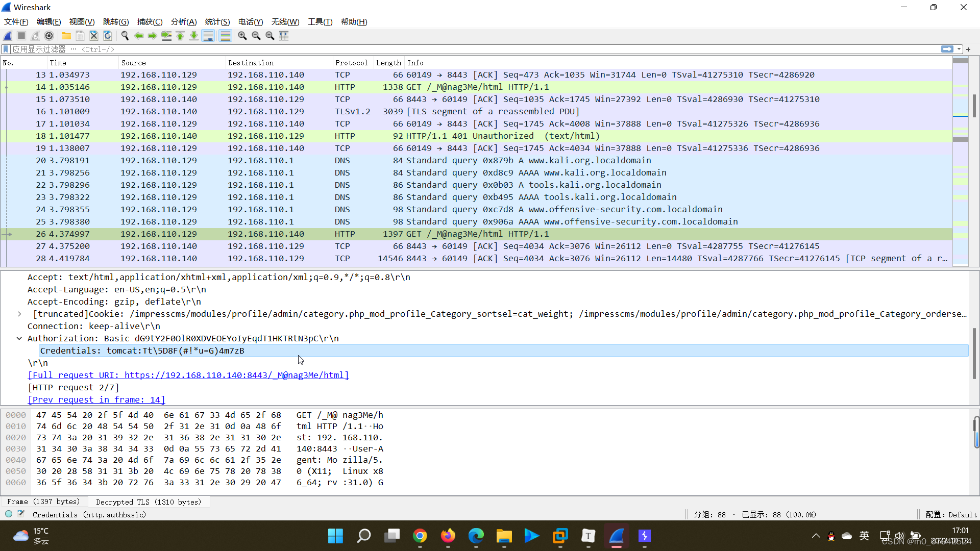Jump to the last packet
Image resolution: width=980 pixels, height=551 pixels.
[194, 36]
